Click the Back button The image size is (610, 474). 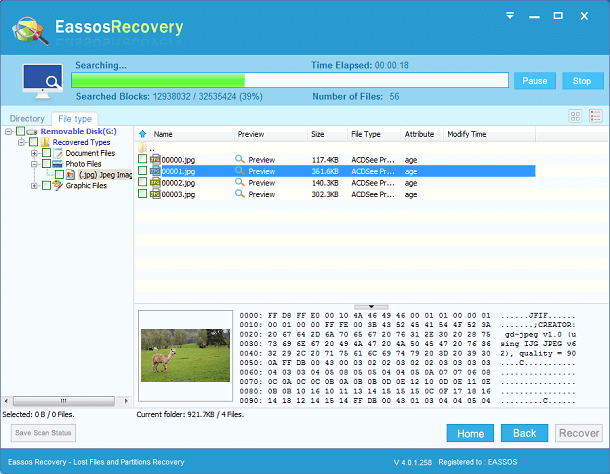524,433
